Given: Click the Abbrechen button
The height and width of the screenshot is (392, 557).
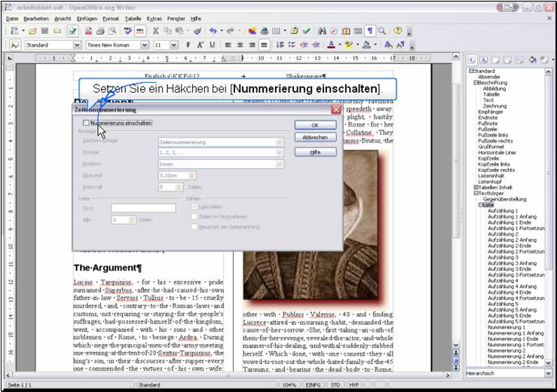Looking at the screenshot, I should [x=314, y=138].
